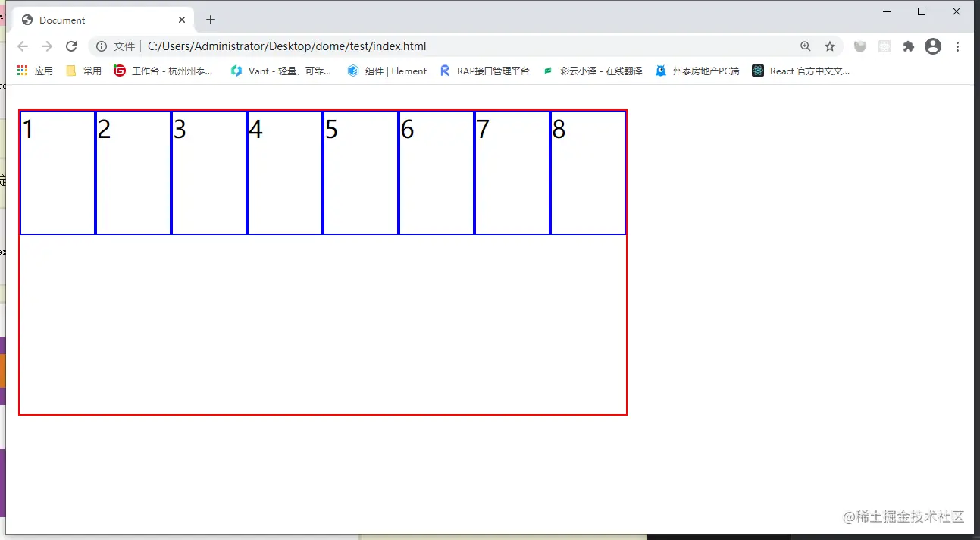This screenshot has height=540, width=980.
Task: Open the extensions puzzle-piece icon
Action: pos(908,46)
